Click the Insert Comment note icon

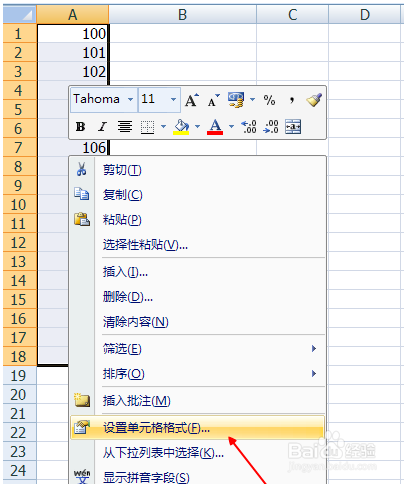pyautogui.click(x=82, y=400)
